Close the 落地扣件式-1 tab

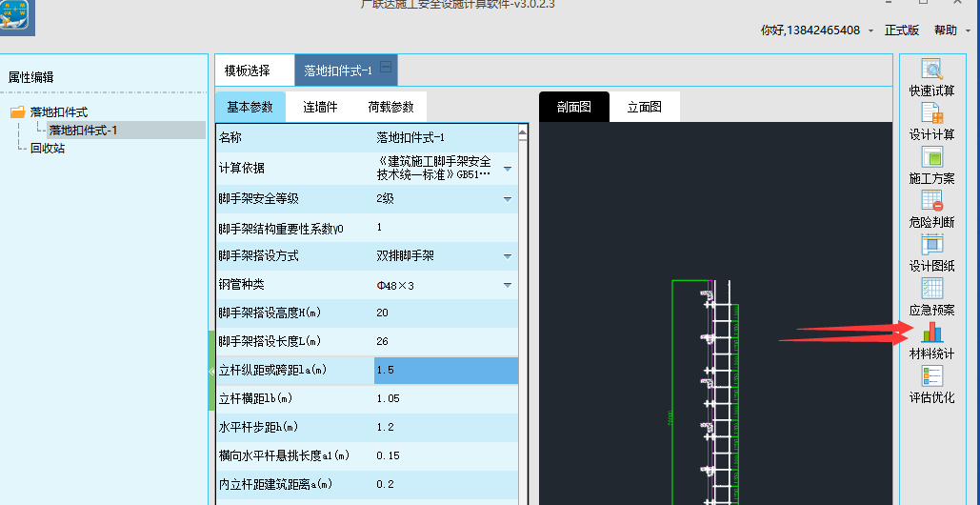386,67
